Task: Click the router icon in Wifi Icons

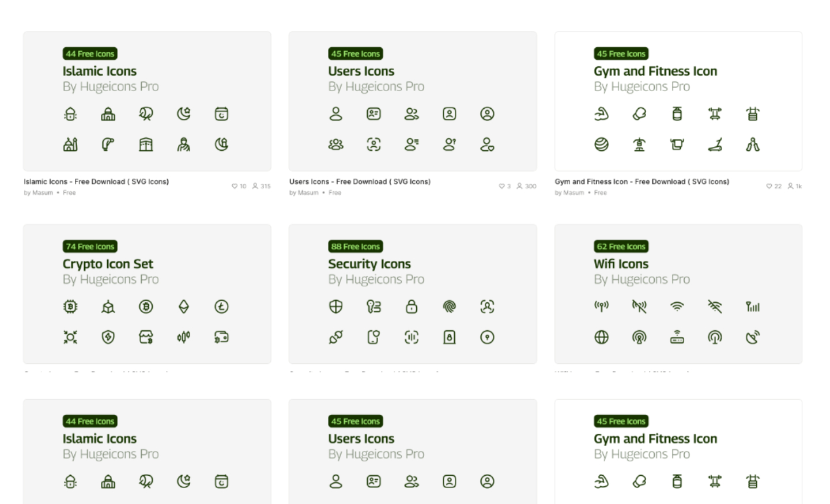Action: [677, 337]
